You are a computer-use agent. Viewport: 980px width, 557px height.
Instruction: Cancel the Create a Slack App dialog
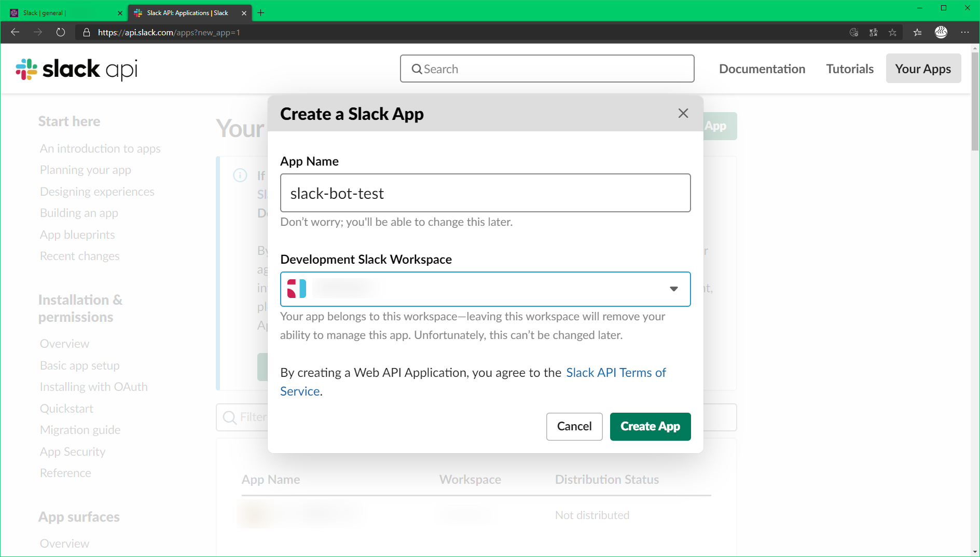[574, 426]
